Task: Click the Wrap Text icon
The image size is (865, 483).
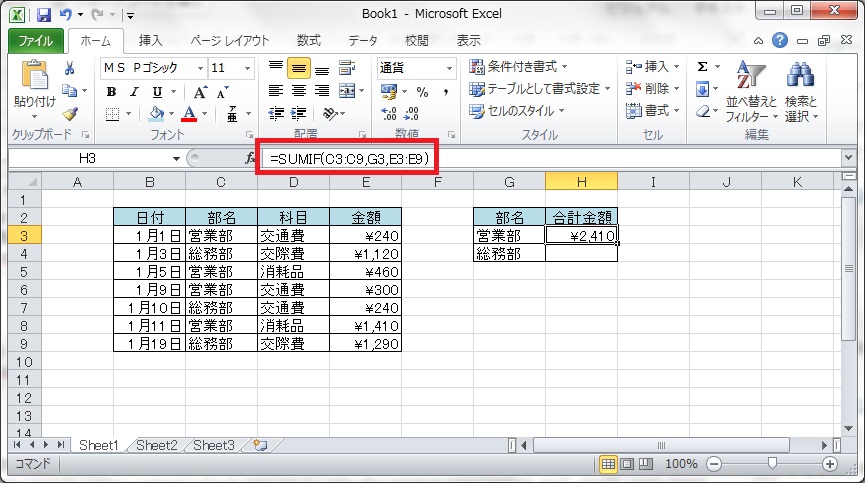Action: pyautogui.click(x=346, y=68)
